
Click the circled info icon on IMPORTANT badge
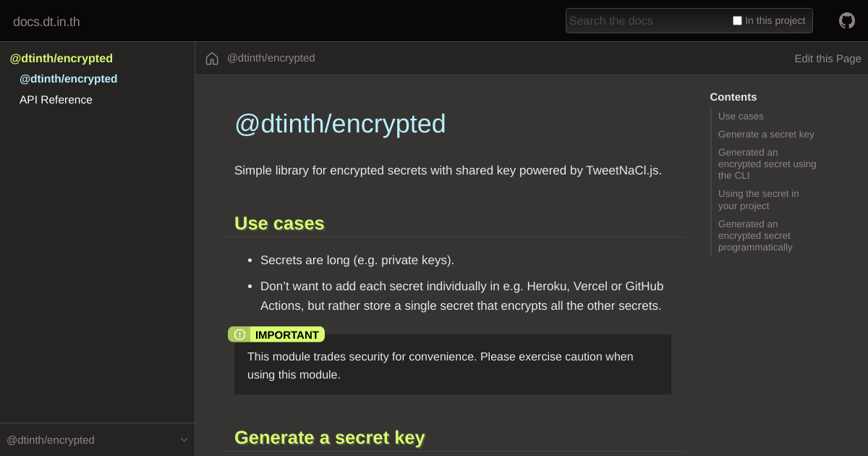point(239,334)
